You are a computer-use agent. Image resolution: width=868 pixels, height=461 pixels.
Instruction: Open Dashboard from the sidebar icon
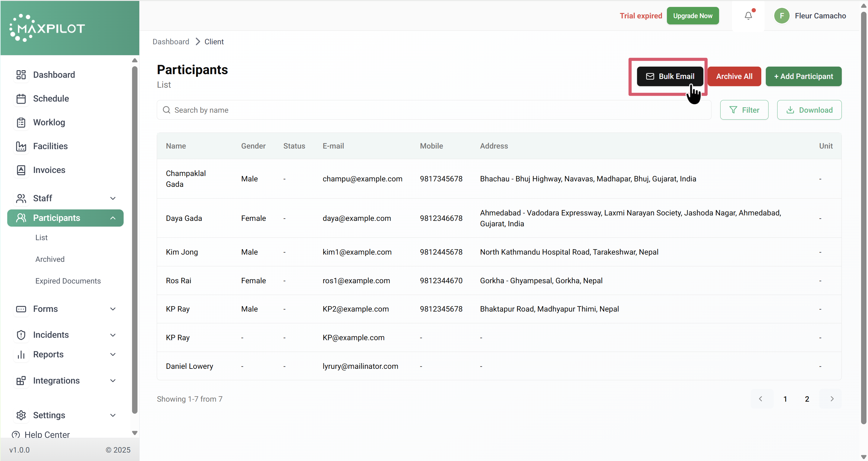(x=21, y=75)
